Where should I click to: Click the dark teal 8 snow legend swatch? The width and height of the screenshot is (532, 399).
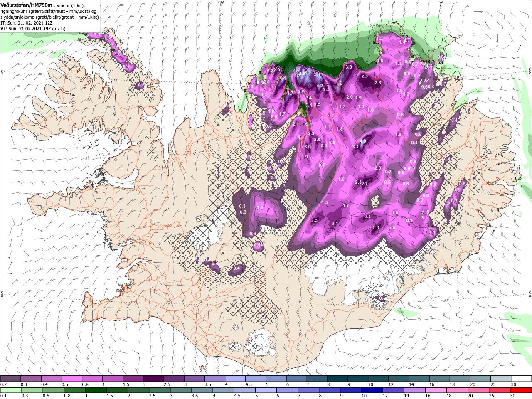coord(337,379)
